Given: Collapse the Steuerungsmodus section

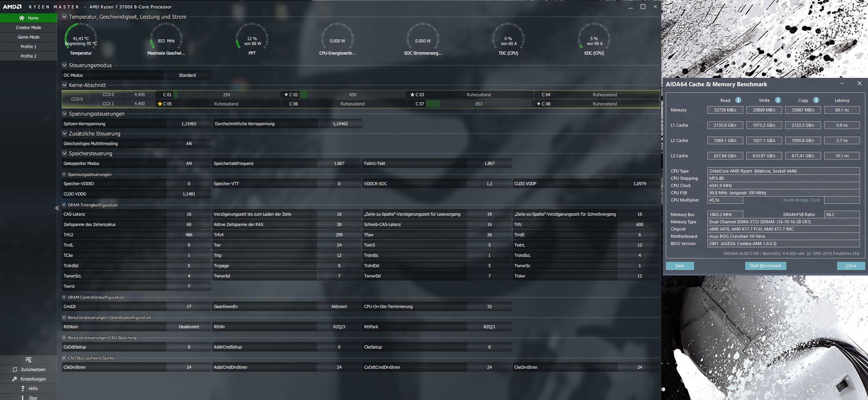Looking at the screenshot, I should 64,65.
